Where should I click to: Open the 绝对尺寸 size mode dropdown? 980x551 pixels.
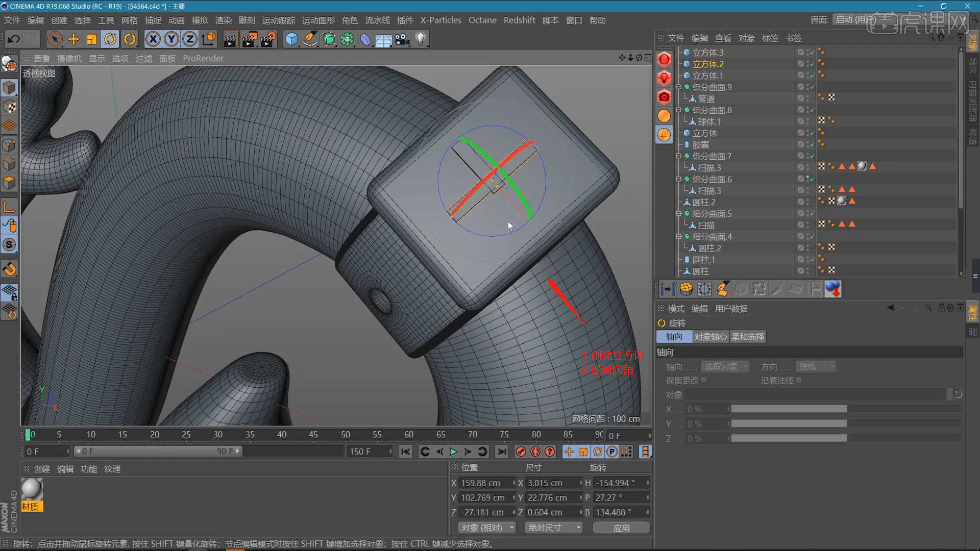pos(554,528)
